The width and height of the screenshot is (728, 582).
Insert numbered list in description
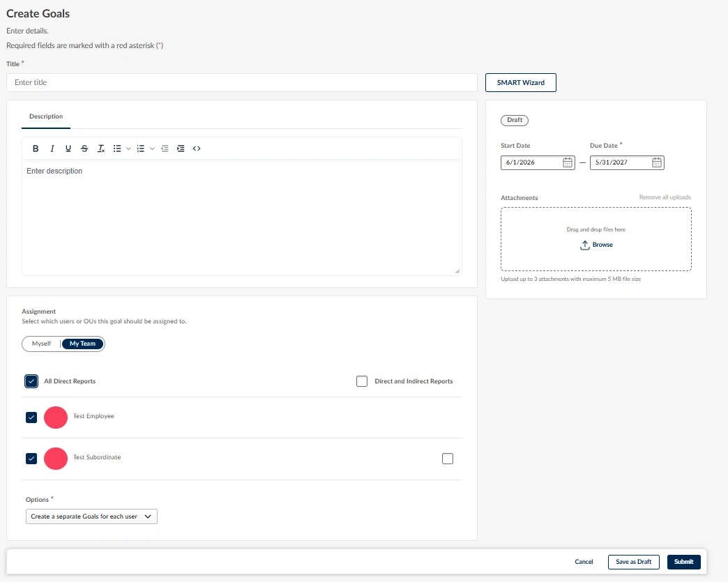pyautogui.click(x=141, y=148)
